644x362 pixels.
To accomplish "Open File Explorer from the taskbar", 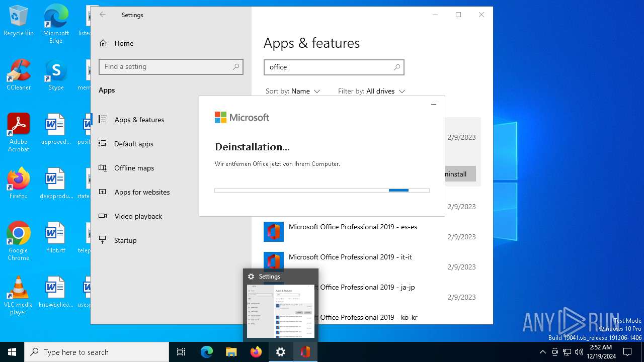I will pyautogui.click(x=231, y=352).
